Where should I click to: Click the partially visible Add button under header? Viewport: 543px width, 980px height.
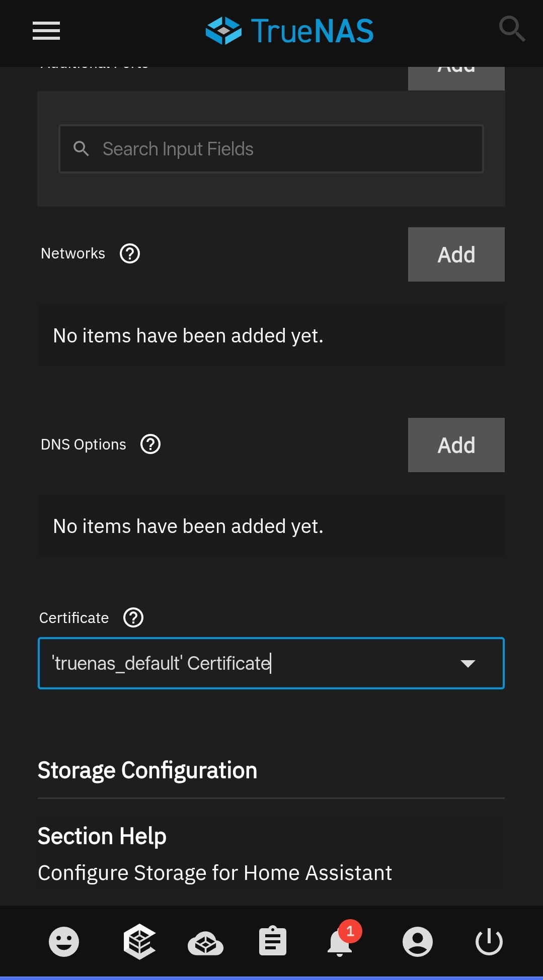point(456,78)
